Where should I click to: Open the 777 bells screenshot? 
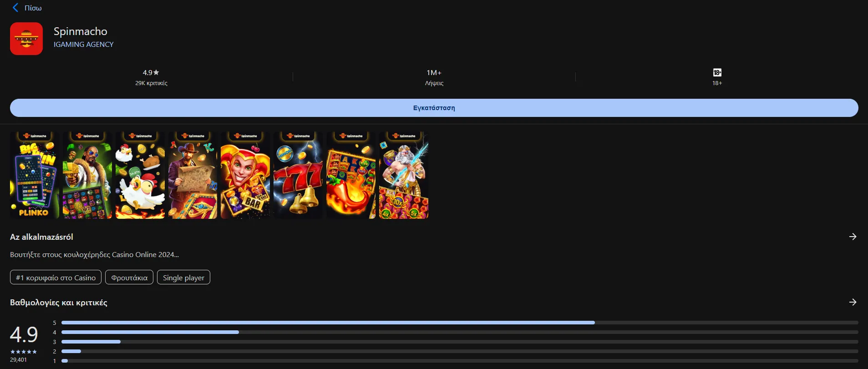298,175
